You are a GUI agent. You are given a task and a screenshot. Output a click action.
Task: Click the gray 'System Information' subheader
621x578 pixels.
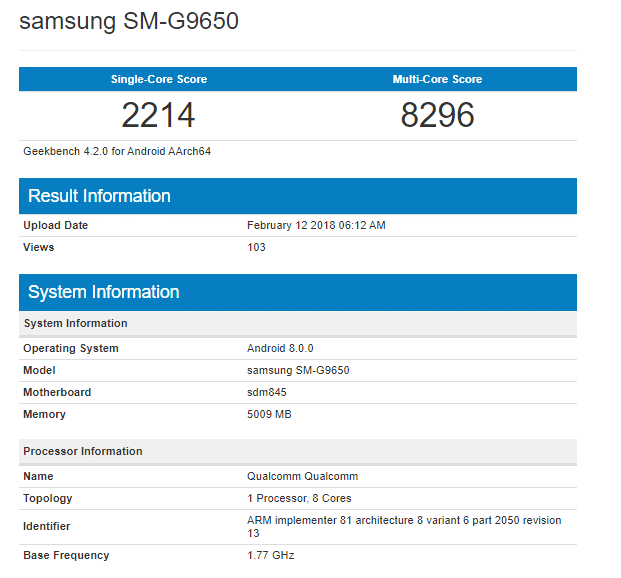pyautogui.click(x=298, y=324)
